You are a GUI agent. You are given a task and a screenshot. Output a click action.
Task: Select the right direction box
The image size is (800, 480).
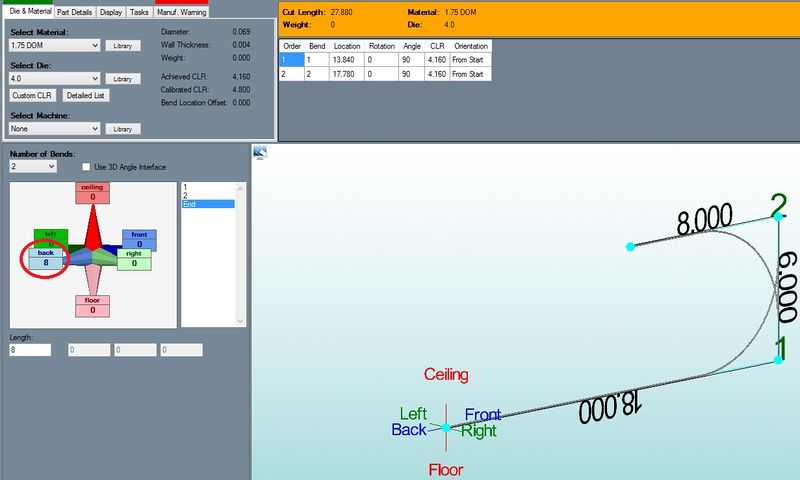(x=133, y=259)
